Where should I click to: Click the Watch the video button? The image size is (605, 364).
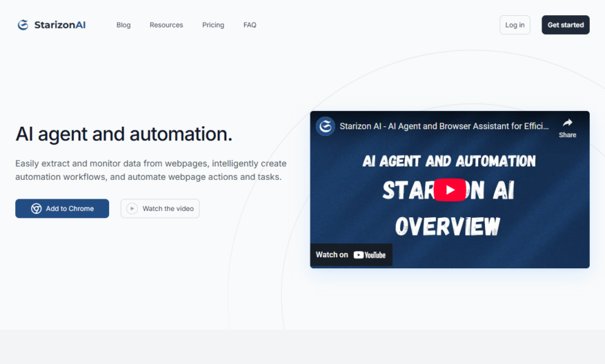(160, 209)
